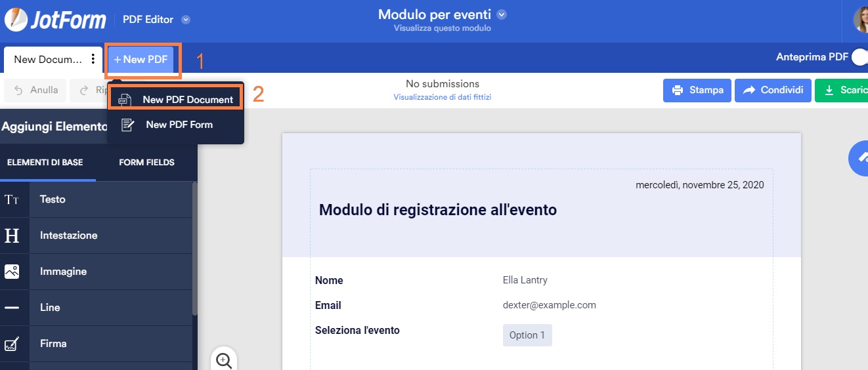Add a Line element
This screenshot has height=370, width=868.
50,308
